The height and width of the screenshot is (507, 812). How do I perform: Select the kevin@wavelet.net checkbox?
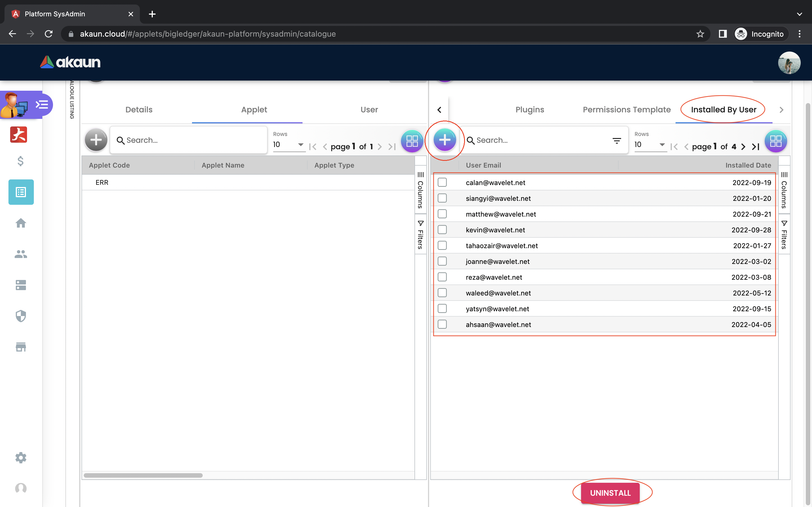[x=442, y=230]
